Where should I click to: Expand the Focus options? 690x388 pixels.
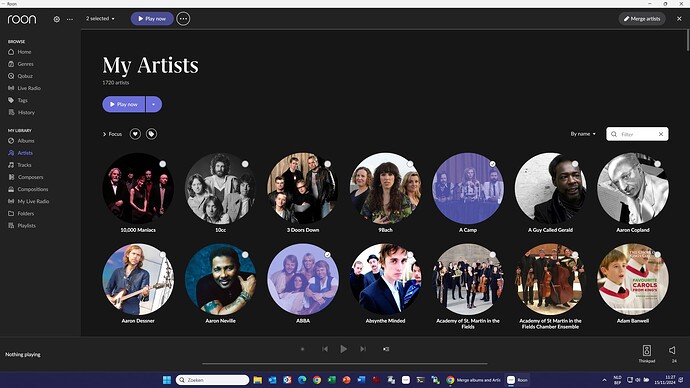coord(112,134)
